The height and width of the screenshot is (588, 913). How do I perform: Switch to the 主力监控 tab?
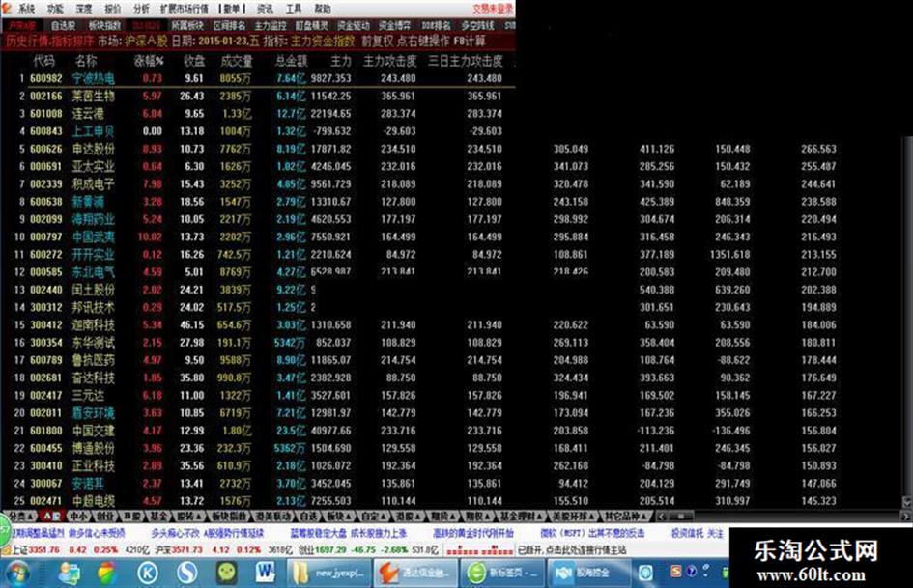pyautogui.click(x=271, y=26)
